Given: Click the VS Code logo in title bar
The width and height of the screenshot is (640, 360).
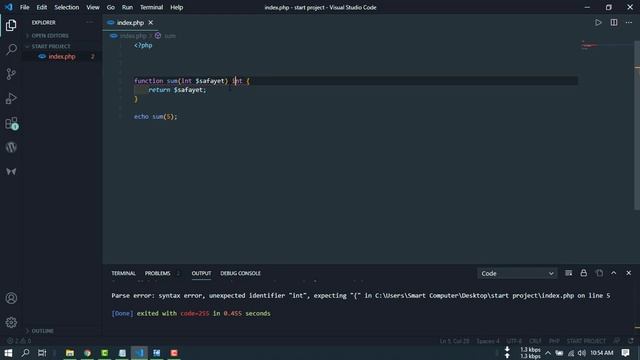Looking at the screenshot, I should (9, 7).
